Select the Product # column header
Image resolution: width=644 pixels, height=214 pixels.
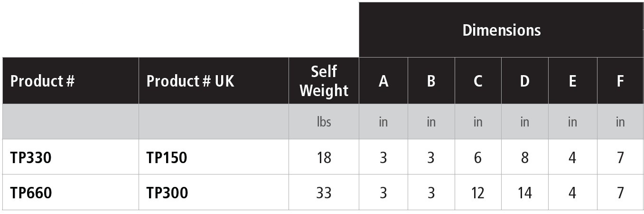pyautogui.click(x=43, y=81)
